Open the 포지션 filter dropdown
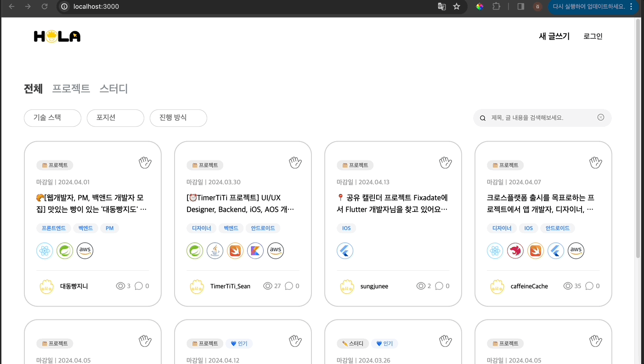644x364 pixels. point(115,118)
